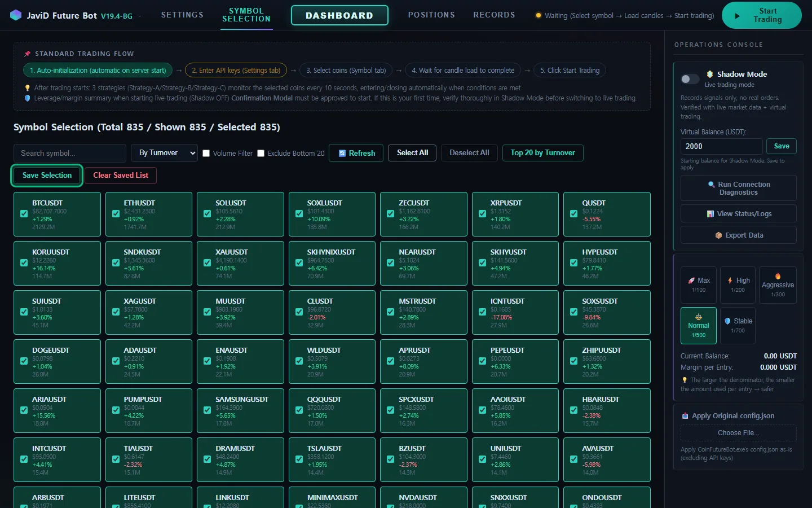Select the Aggressive 1/300 flame risk preset
812x508 pixels.
click(778, 285)
